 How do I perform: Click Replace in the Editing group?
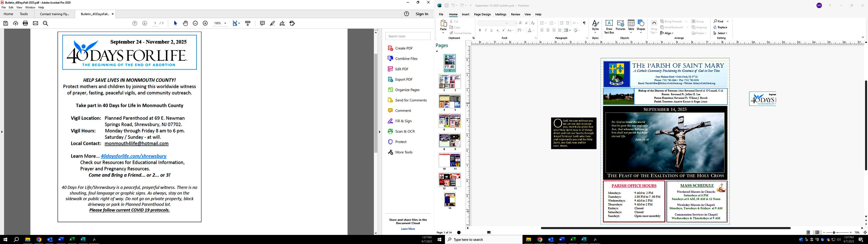click(720, 27)
